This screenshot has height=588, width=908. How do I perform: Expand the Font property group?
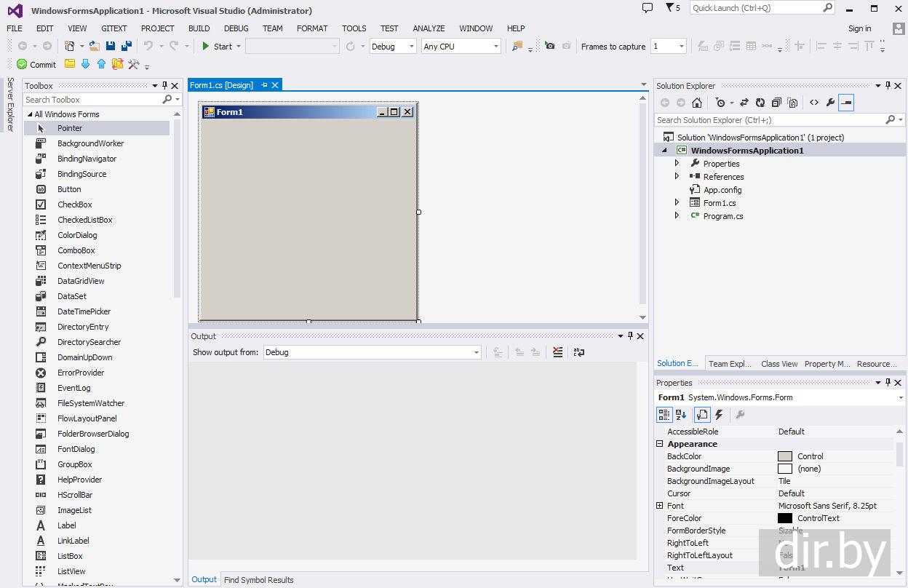[x=660, y=506]
